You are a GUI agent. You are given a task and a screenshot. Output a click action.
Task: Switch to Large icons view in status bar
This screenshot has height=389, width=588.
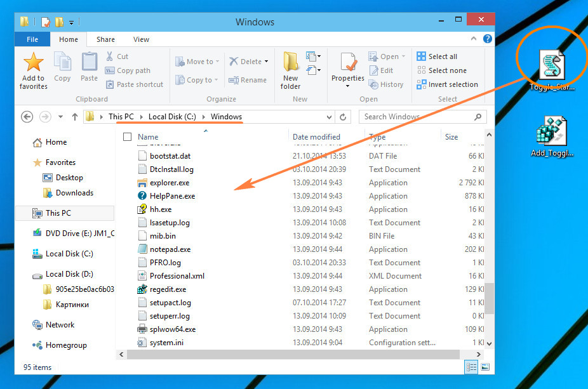[x=485, y=367]
